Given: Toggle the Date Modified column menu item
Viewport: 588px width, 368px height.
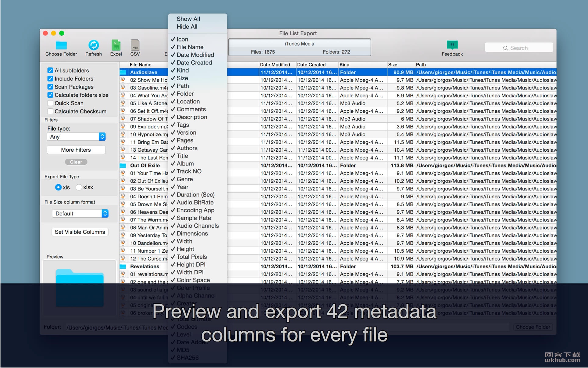Looking at the screenshot, I should (198, 55).
